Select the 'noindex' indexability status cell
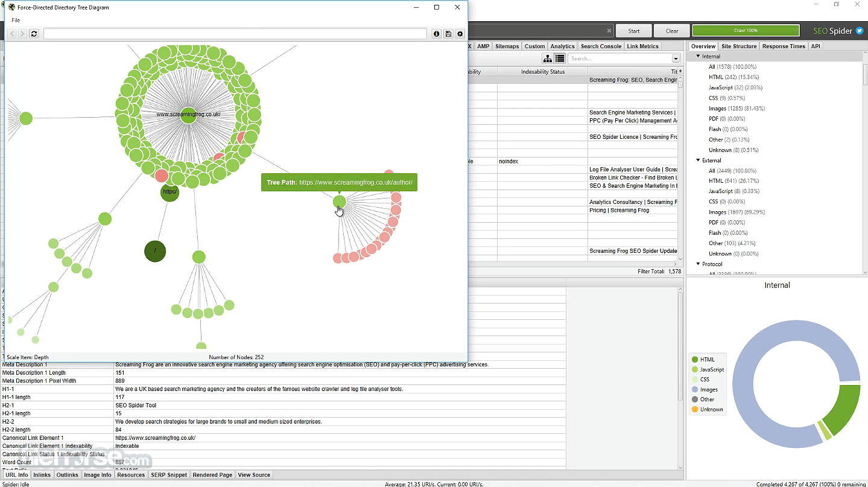868x487 pixels. (543, 162)
